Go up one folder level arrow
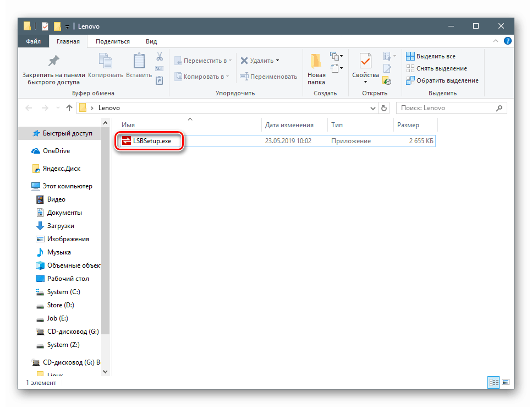The image size is (532, 407). coord(69,108)
